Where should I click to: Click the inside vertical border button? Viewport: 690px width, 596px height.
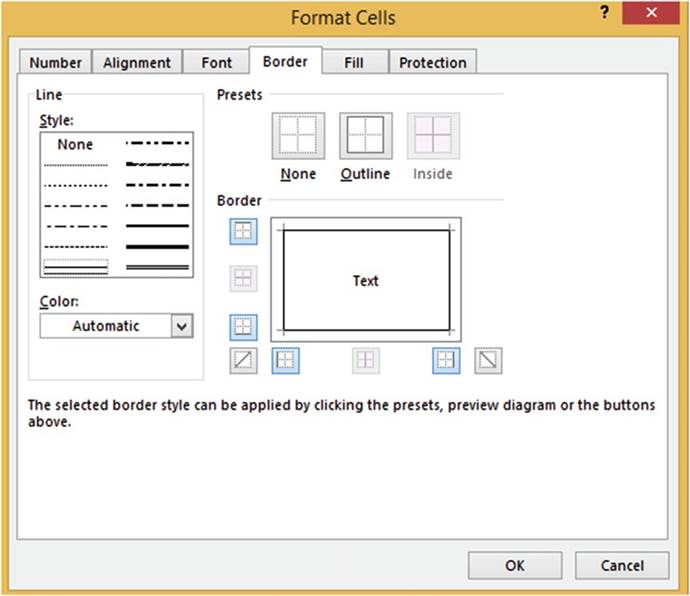point(366,360)
